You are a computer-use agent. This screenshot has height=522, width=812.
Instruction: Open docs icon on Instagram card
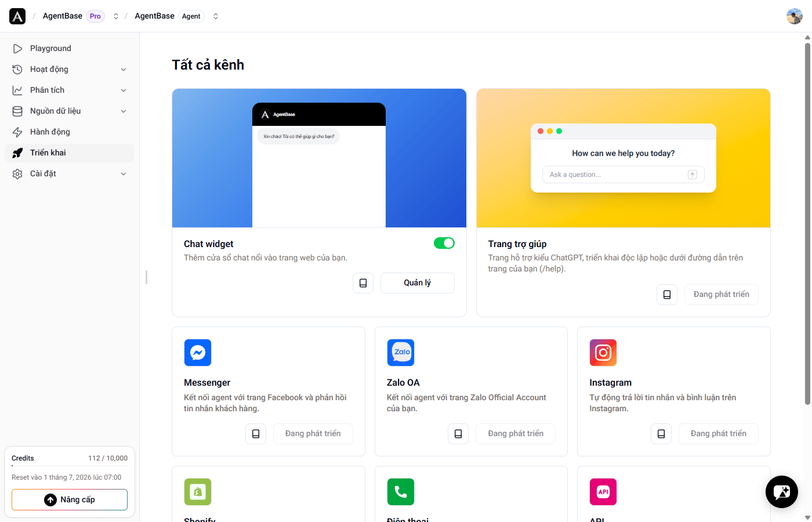pos(661,434)
